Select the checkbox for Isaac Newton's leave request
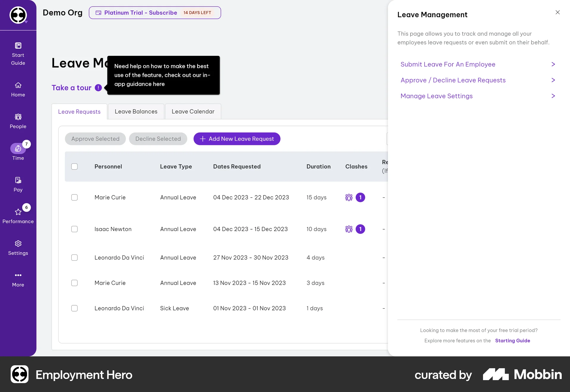The width and height of the screenshot is (570, 392). (75, 229)
